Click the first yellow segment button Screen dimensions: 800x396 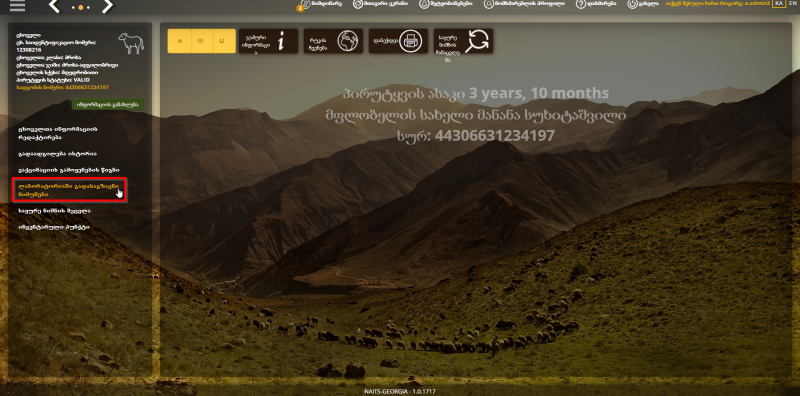tap(179, 41)
